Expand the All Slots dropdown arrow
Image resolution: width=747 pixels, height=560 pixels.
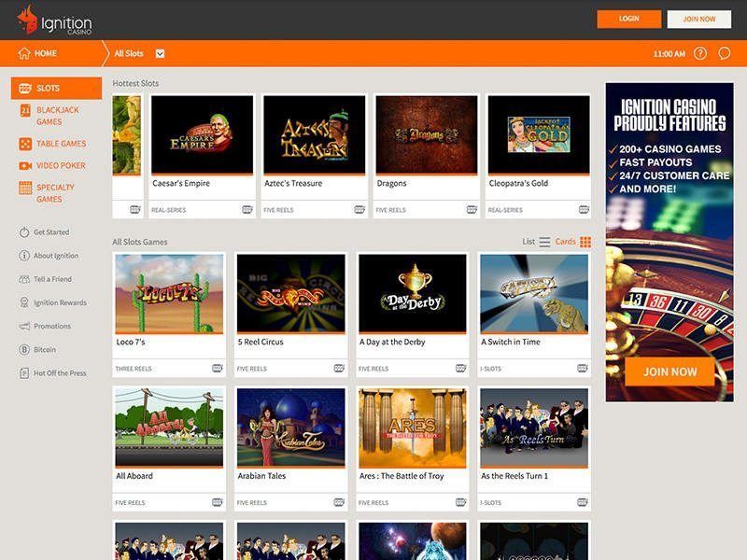click(160, 53)
